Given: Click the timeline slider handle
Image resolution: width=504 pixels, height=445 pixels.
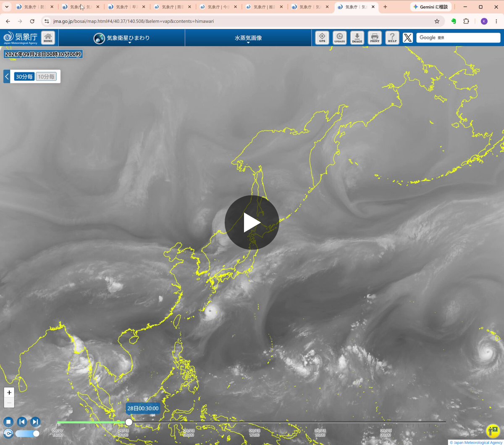Looking at the screenshot, I should click(x=129, y=422).
